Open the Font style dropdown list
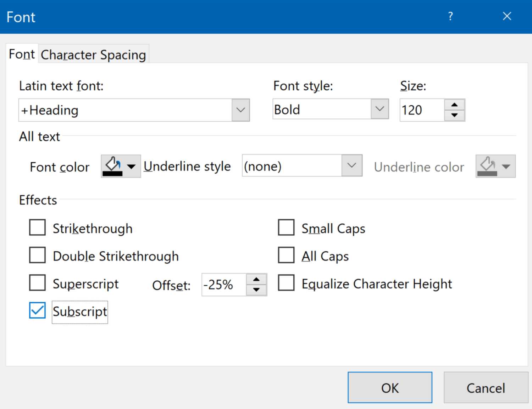Viewport: 532px width, 409px height. click(x=379, y=109)
